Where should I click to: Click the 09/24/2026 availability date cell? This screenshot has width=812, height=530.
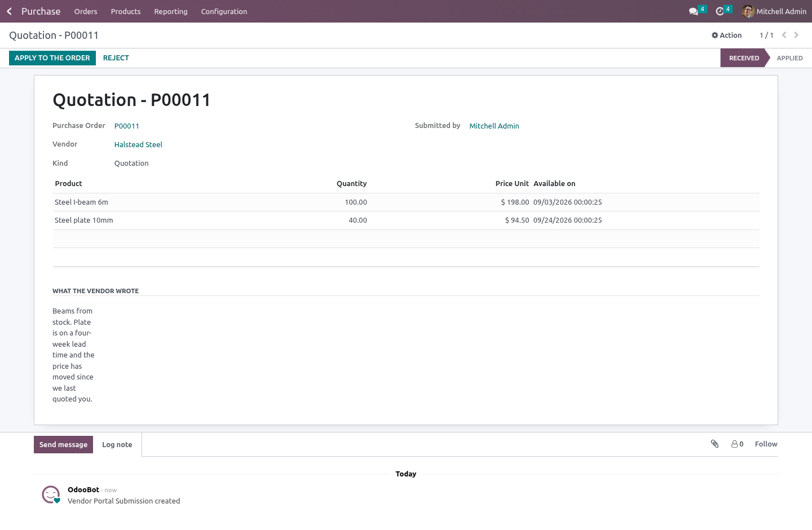(x=568, y=220)
